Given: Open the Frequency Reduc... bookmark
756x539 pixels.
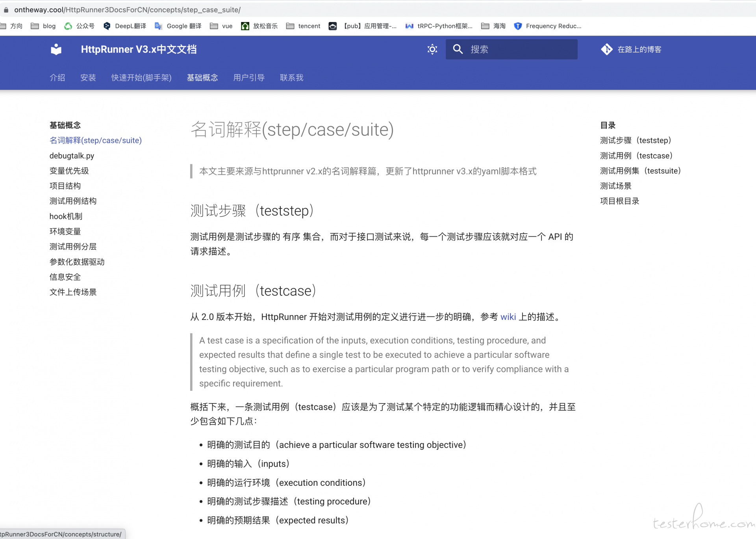Looking at the screenshot, I should (548, 26).
